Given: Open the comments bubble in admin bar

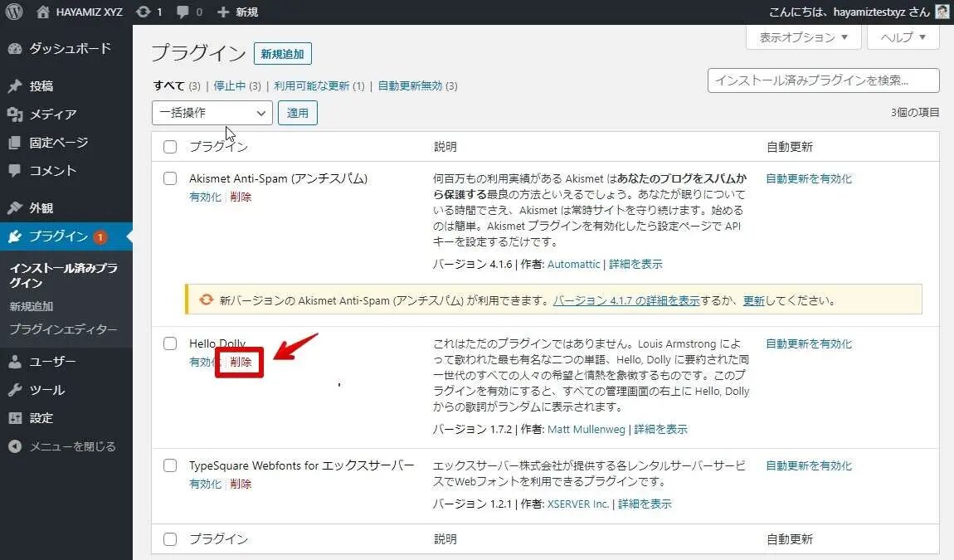Looking at the screenshot, I should pos(188,12).
